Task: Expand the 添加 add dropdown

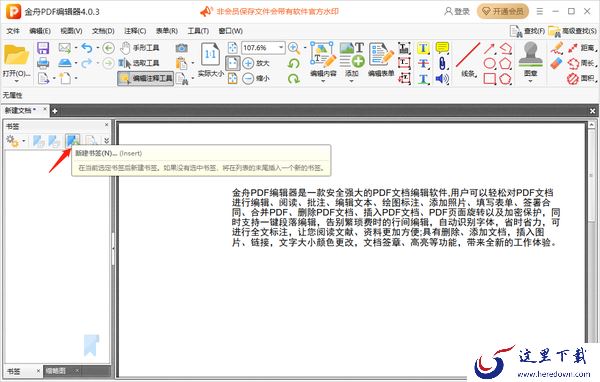Action: (351, 81)
